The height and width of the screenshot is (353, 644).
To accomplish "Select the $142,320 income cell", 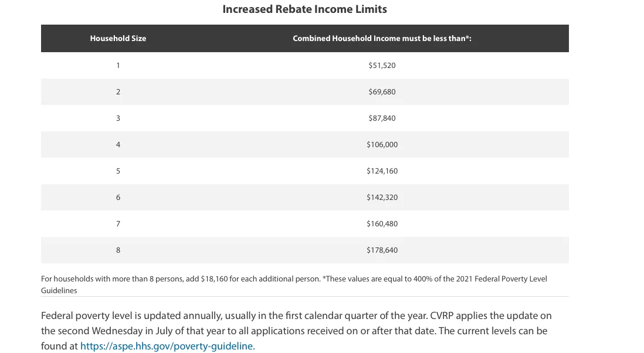I will 382,198.
